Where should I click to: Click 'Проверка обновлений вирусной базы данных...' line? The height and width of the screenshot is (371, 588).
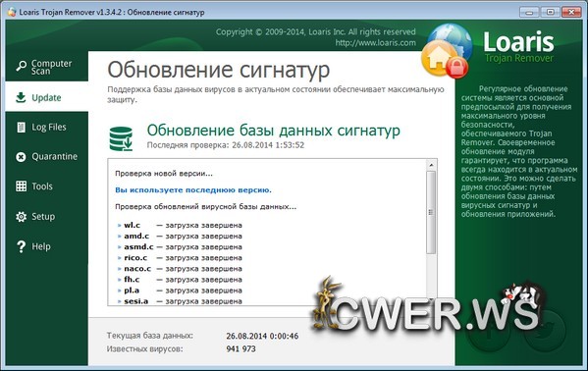pyautogui.click(x=205, y=207)
